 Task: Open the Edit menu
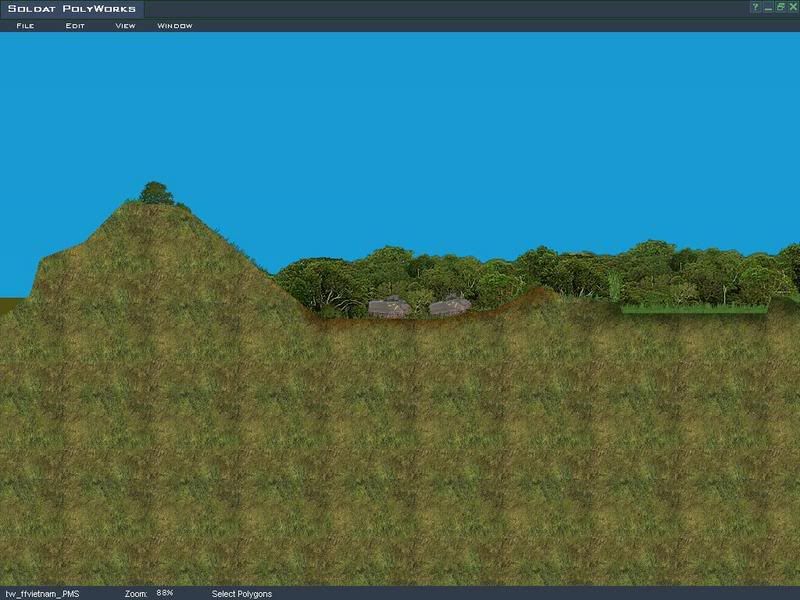[75, 26]
